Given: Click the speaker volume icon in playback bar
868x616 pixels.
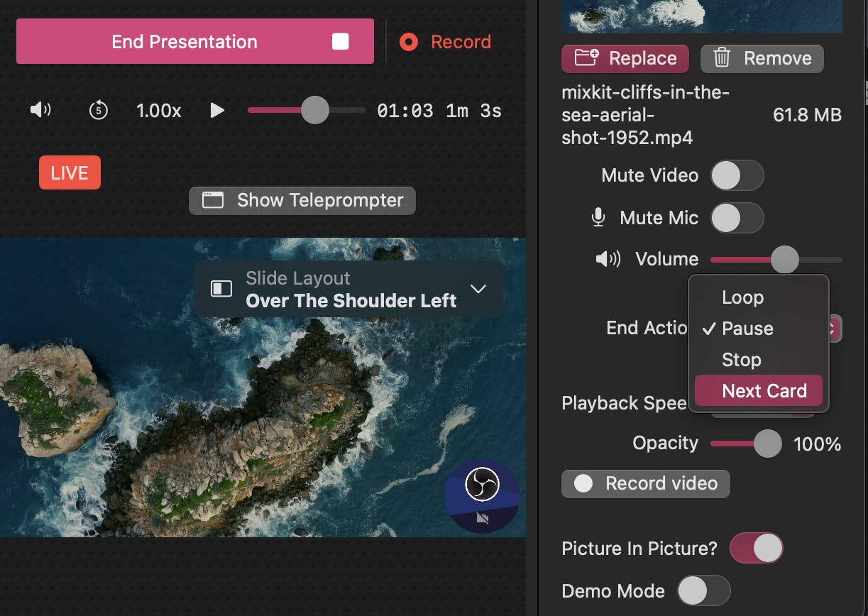Looking at the screenshot, I should (40, 110).
